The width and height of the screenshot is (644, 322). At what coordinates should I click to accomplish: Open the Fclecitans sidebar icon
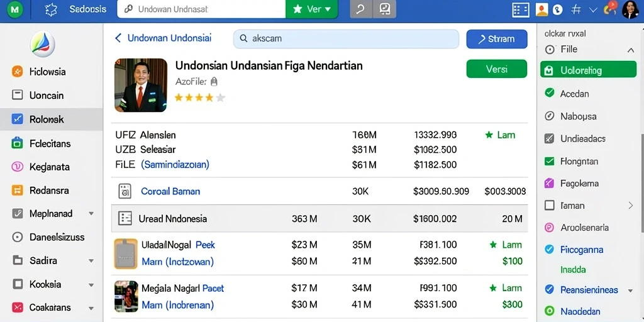coord(17,143)
